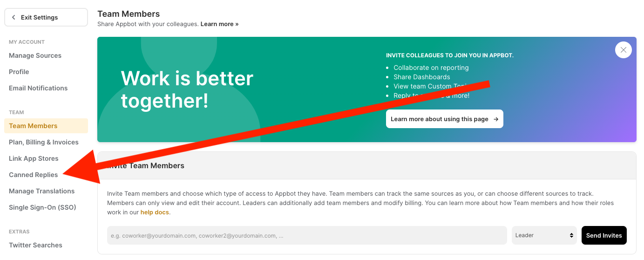Open Link App Stores page
The width and height of the screenshot is (644, 260).
pyautogui.click(x=34, y=158)
